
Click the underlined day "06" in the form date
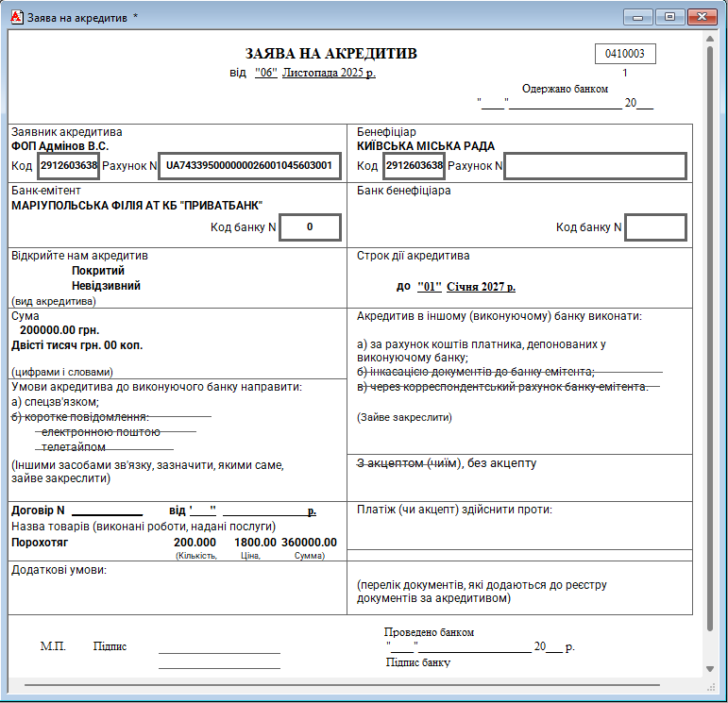(265, 73)
